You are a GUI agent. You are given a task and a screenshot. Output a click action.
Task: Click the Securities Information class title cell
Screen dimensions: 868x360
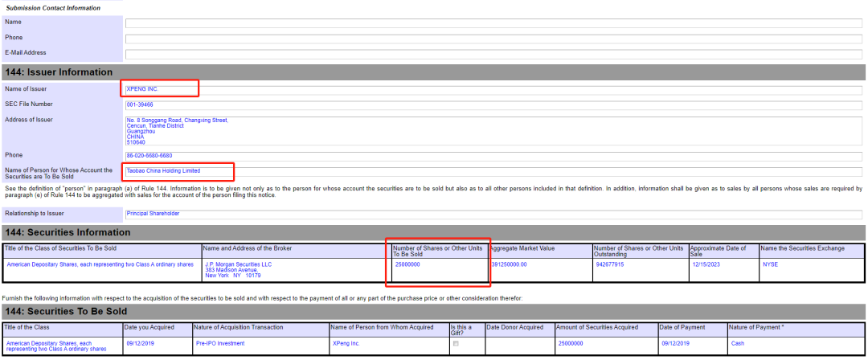tap(102, 270)
